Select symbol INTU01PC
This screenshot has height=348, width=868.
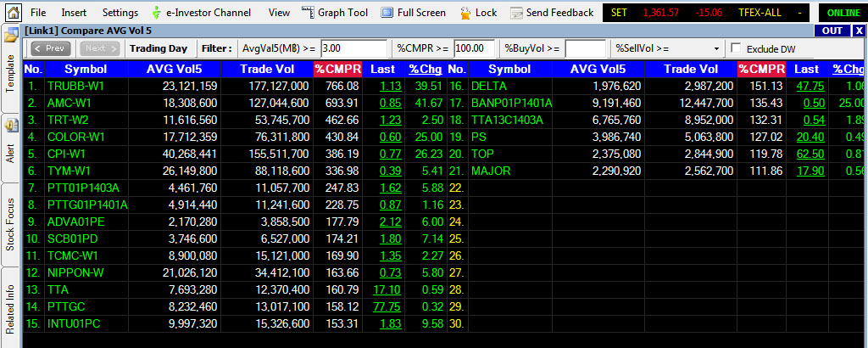[x=74, y=324]
